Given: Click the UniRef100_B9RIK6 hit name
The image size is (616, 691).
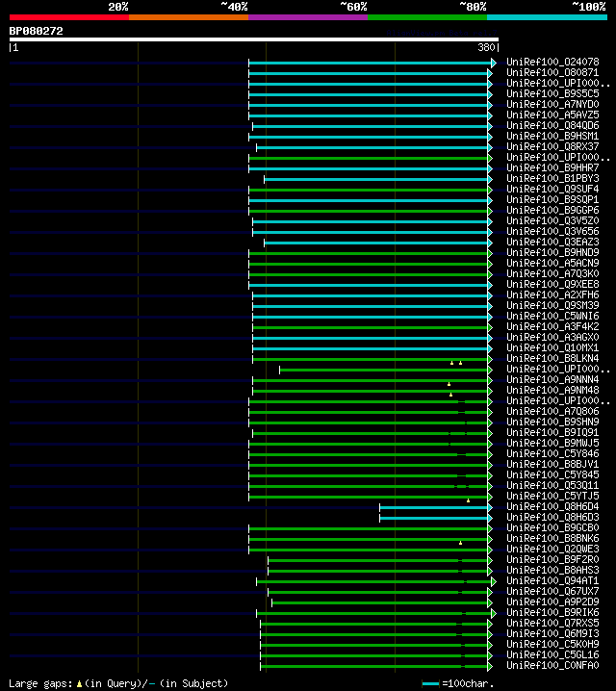Looking at the screenshot, I should (552, 612).
